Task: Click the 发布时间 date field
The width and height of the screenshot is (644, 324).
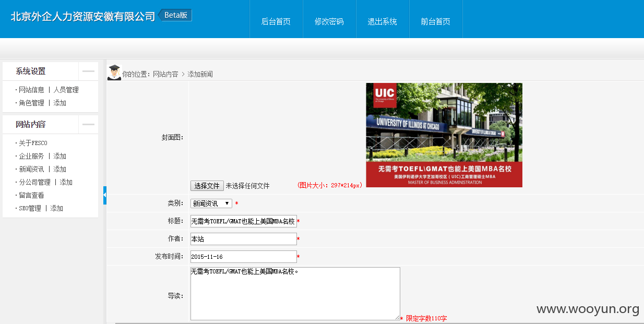Action: (x=244, y=257)
